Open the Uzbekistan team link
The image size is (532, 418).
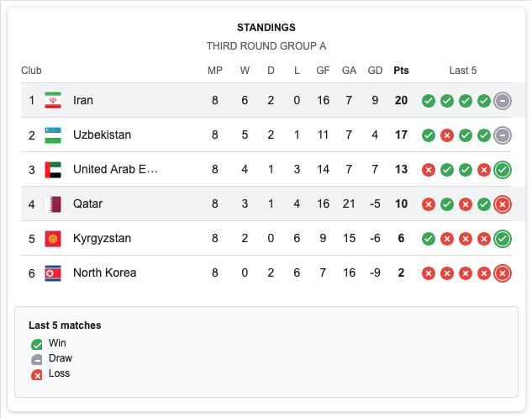click(x=102, y=135)
